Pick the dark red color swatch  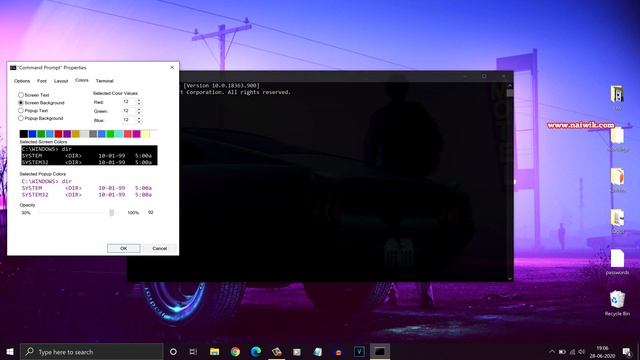tap(58, 134)
